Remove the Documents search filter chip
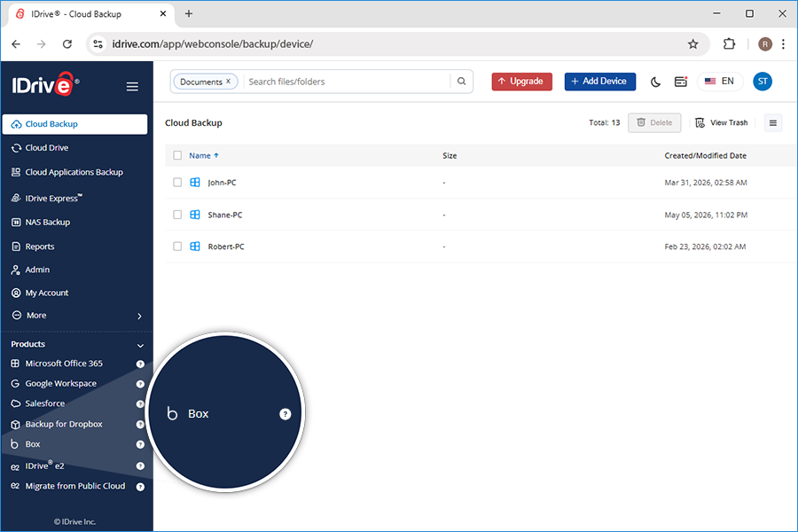This screenshot has height=532, width=798. tap(229, 81)
